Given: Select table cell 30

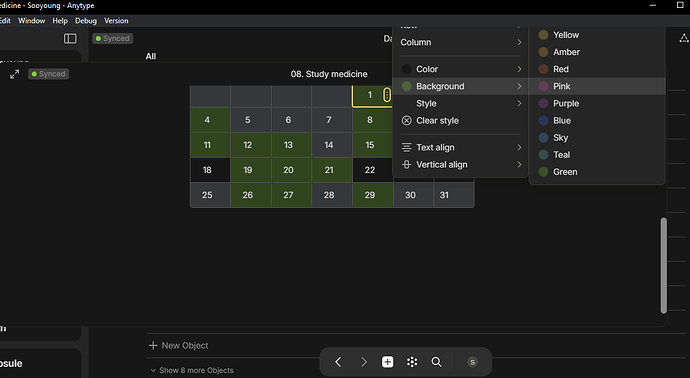Looking at the screenshot, I should click(x=413, y=195).
